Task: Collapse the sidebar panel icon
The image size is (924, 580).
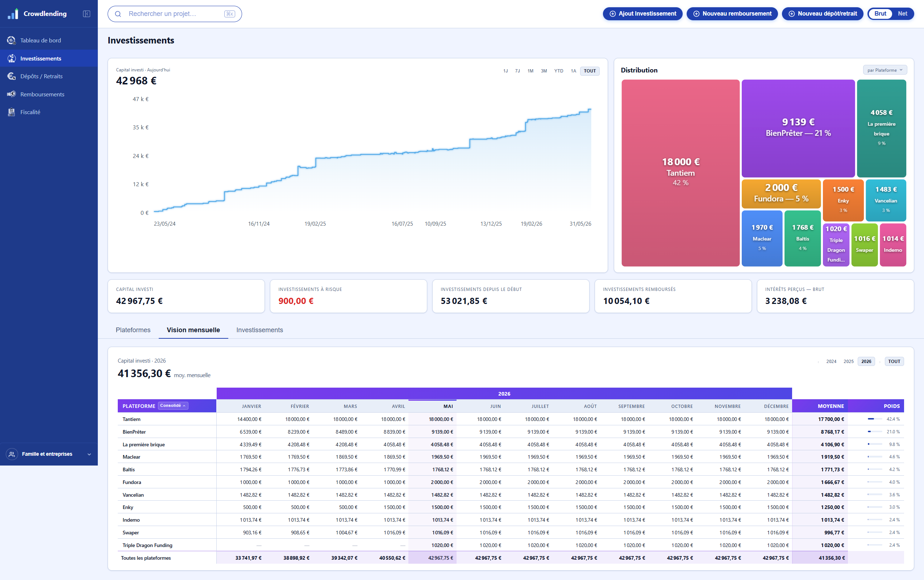Action: [x=87, y=14]
